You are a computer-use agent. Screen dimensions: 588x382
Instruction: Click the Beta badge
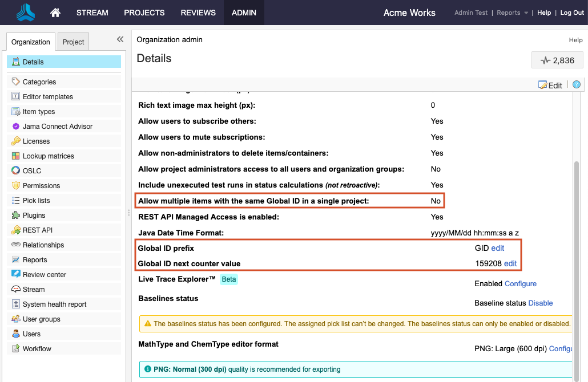click(x=229, y=279)
